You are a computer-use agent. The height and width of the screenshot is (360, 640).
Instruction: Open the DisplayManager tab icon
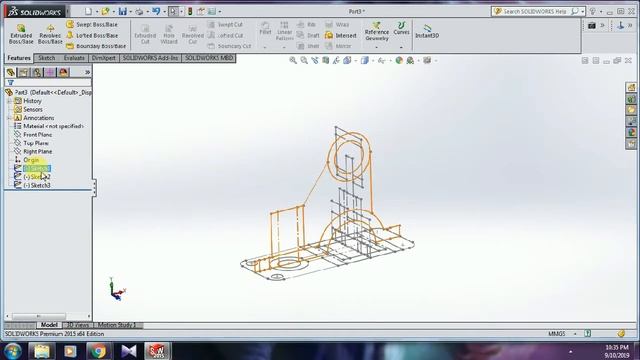click(x=63, y=73)
